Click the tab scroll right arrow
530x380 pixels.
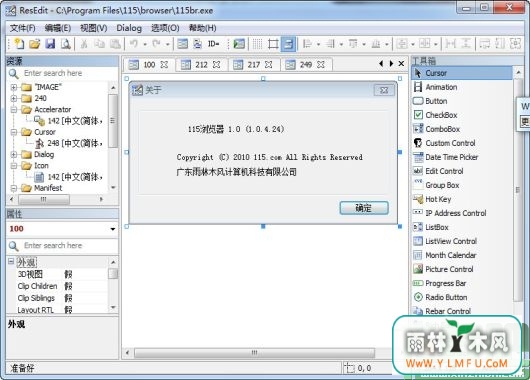click(391, 64)
